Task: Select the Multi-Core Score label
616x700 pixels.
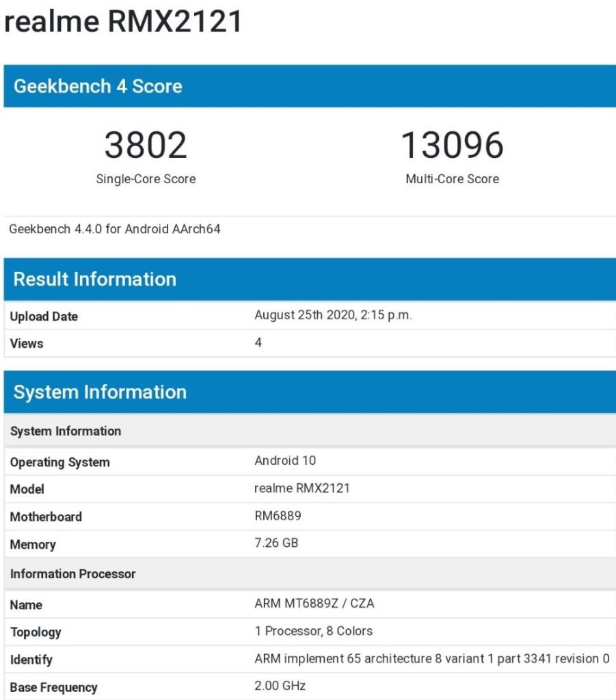Action: click(x=452, y=179)
